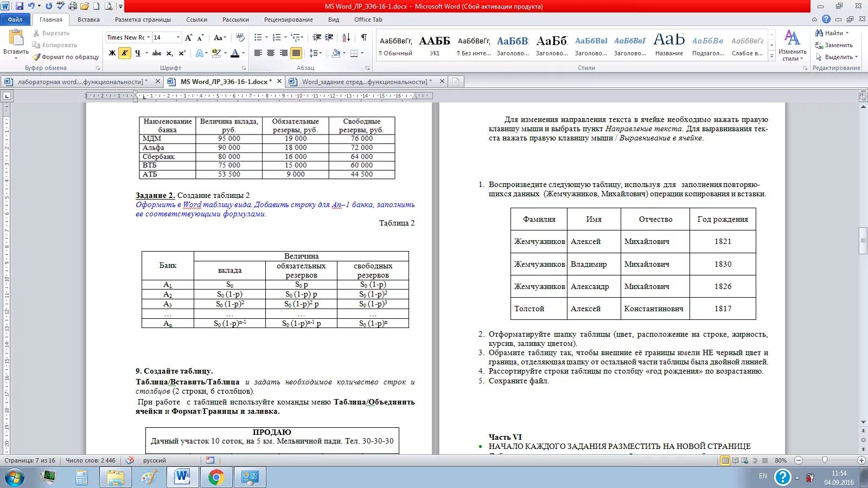
Task: Switch to Ссылки ribbon tab
Action: point(196,20)
